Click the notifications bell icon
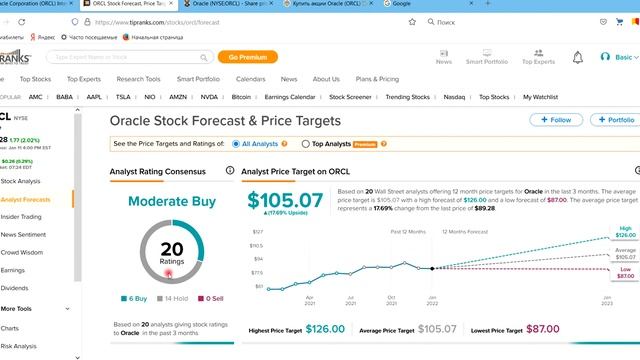This screenshot has height=360, width=640. point(578,58)
